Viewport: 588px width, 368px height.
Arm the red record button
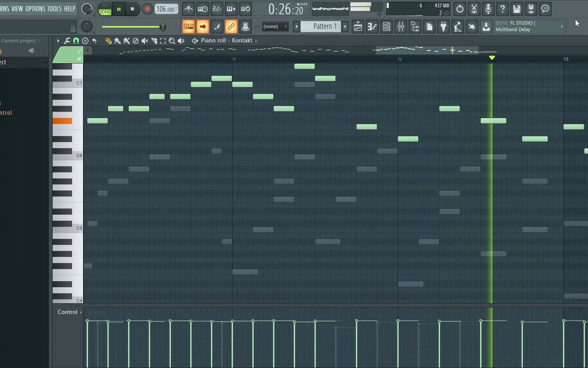(x=147, y=9)
